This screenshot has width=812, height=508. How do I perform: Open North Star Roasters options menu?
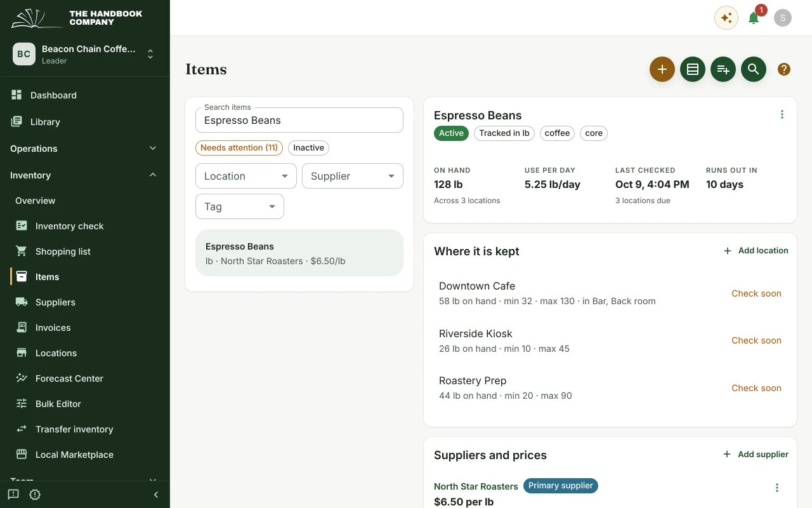[x=777, y=488]
